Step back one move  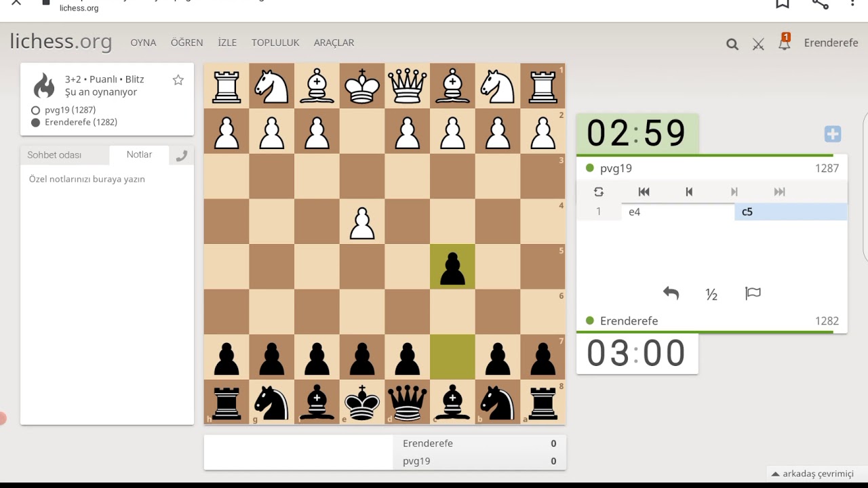[689, 192]
